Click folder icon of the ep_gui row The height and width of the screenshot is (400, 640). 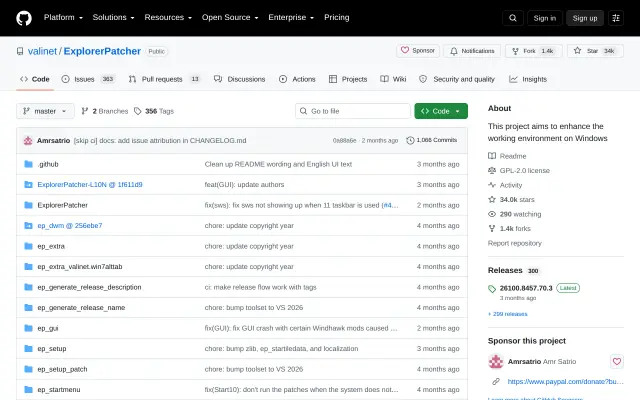(28, 328)
